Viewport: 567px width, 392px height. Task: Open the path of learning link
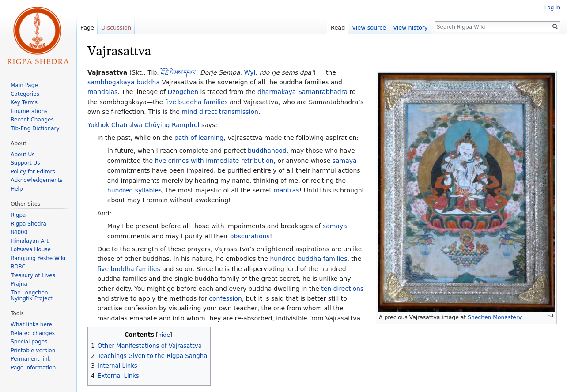pos(199,138)
